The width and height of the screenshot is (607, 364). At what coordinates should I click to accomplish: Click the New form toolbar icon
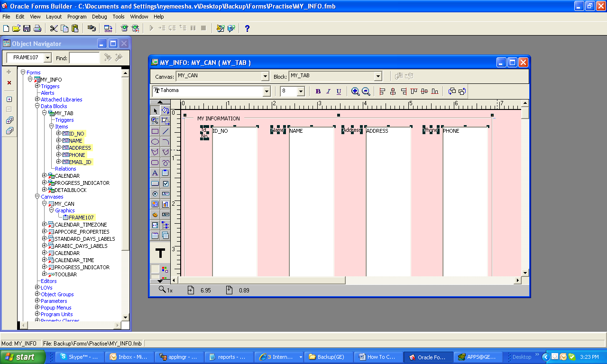point(6,28)
